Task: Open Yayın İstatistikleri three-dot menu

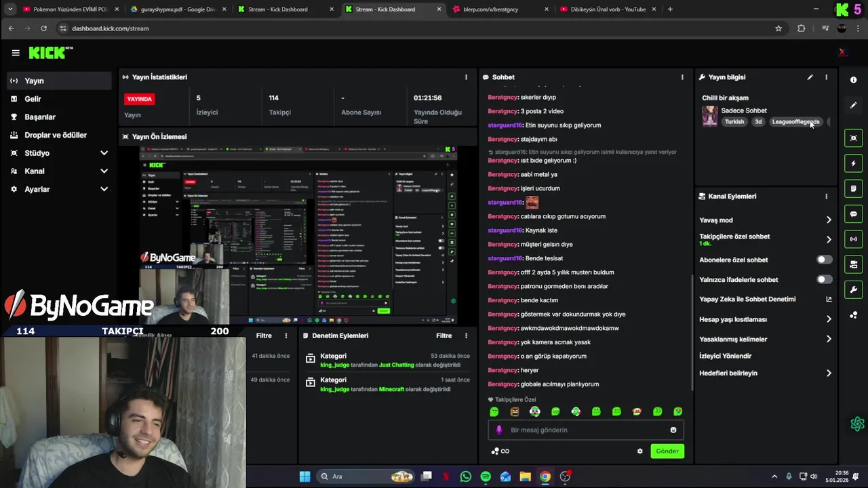Action: coord(466,77)
